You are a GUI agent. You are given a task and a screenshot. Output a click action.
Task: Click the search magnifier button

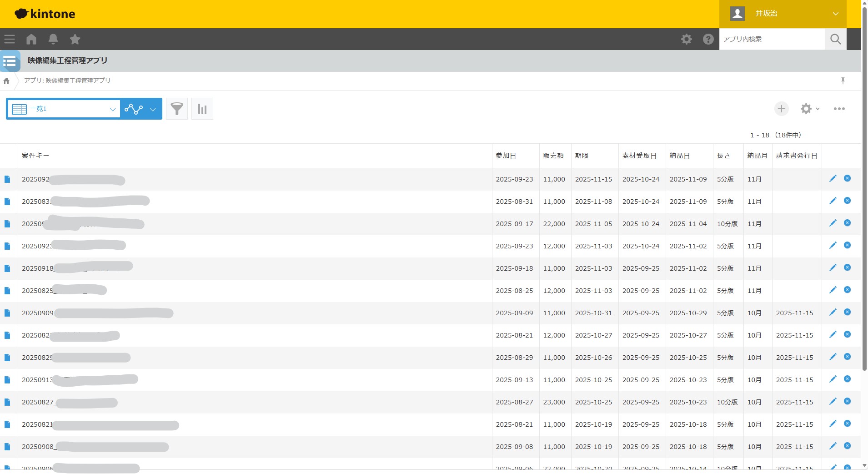[x=835, y=39]
